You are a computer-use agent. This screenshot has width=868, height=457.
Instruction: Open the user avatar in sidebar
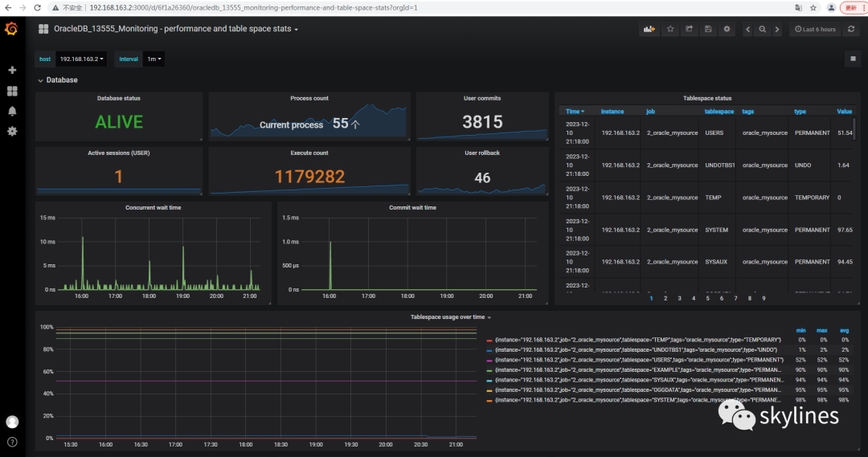click(12, 422)
